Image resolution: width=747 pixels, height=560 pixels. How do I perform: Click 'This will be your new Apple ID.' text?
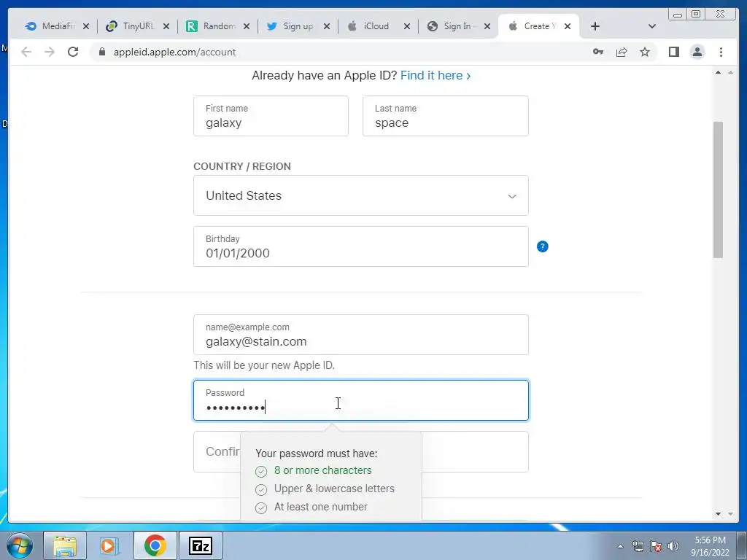tap(264, 365)
